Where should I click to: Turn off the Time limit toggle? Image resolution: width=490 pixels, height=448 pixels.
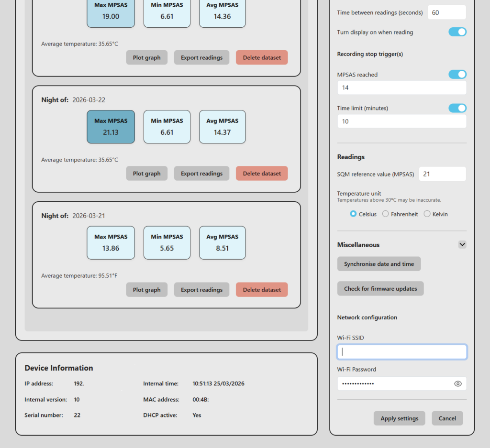(x=457, y=108)
